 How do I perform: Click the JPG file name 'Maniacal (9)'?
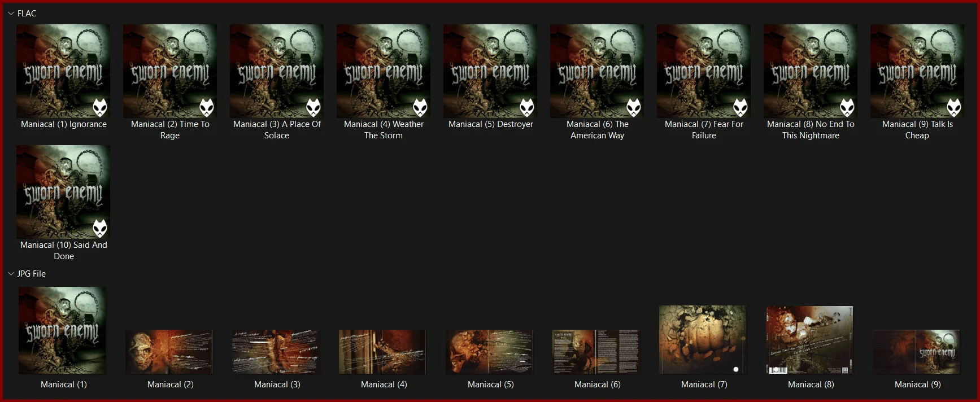point(918,384)
